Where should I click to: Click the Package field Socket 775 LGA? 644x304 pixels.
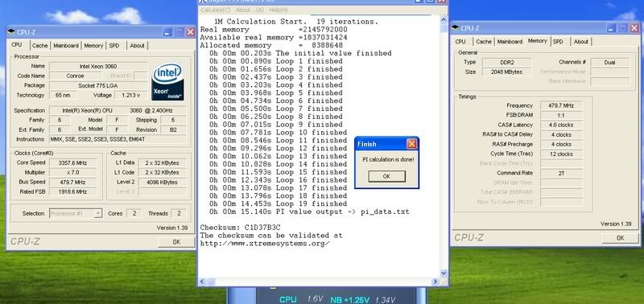pyautogui.click(x=98, y=86)
